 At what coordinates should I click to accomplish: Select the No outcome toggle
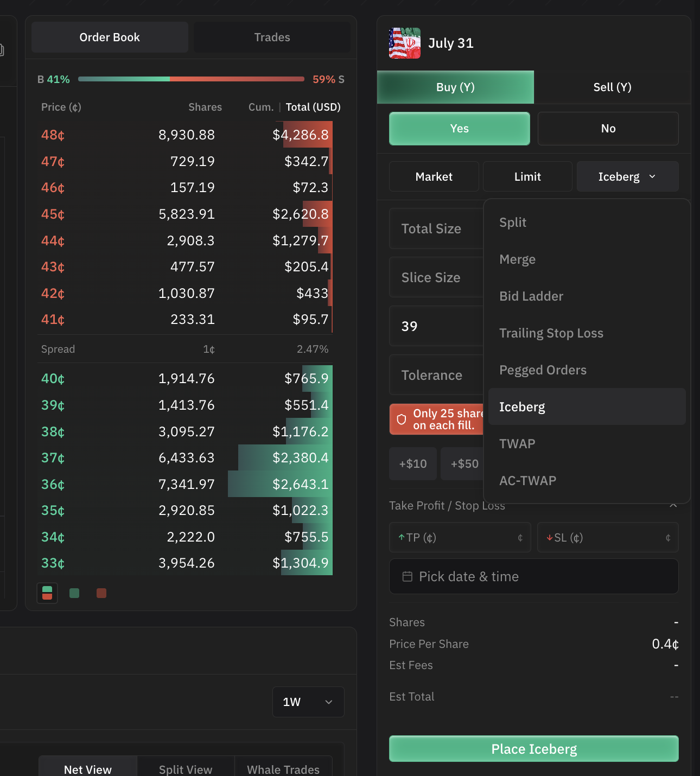pyautogui.click(x=608, y=129)
